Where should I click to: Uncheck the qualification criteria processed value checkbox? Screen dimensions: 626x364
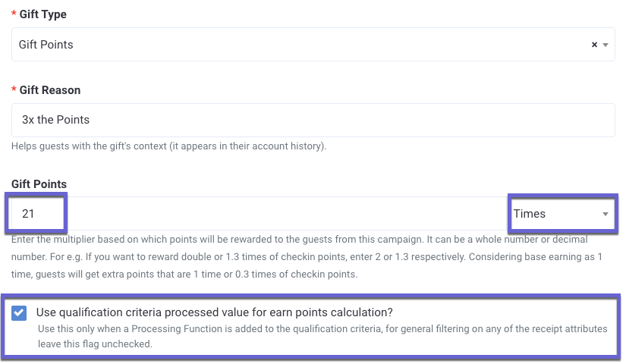[19, 313]
